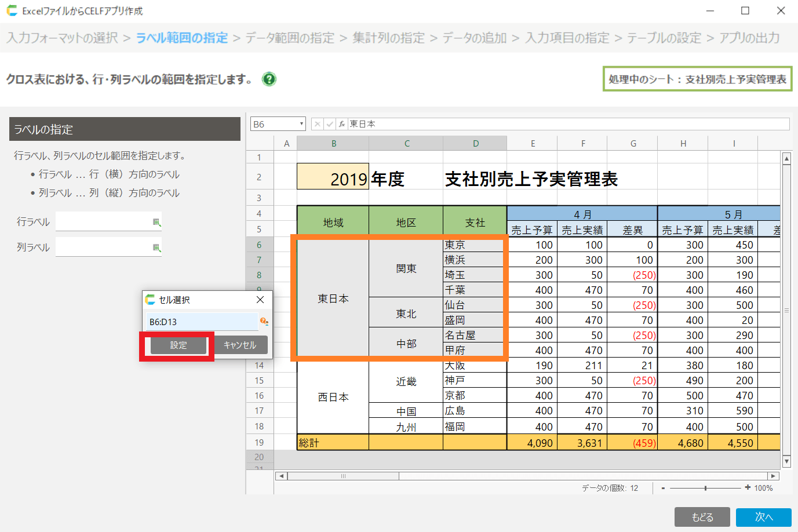The height and width of the screenshot is (532, 798).
Task: Click the cell picker icon for 列ラベル
Action: pyautogui.click(x=156, y=247)
